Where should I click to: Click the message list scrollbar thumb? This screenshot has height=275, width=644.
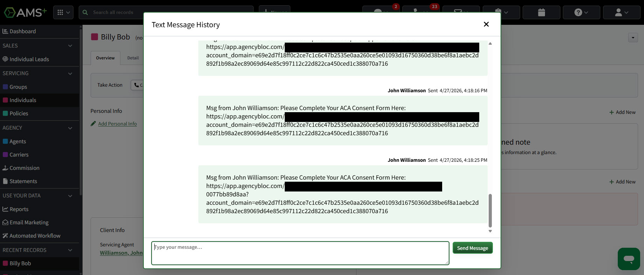(490, 211)
